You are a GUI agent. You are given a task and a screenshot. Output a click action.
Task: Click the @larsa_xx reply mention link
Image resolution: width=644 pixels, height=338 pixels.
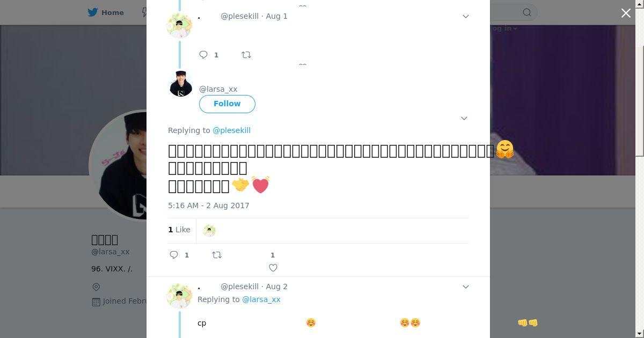point(261,299)
